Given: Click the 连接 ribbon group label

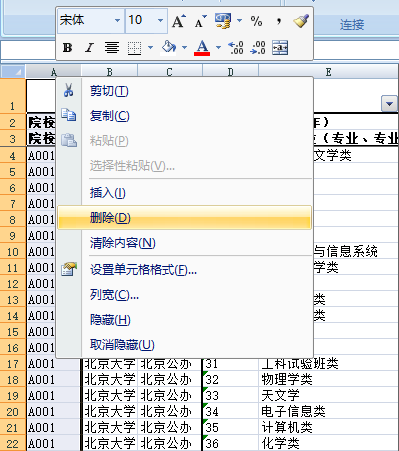Looking at the screenshot, I should click(x=352, y=25).
